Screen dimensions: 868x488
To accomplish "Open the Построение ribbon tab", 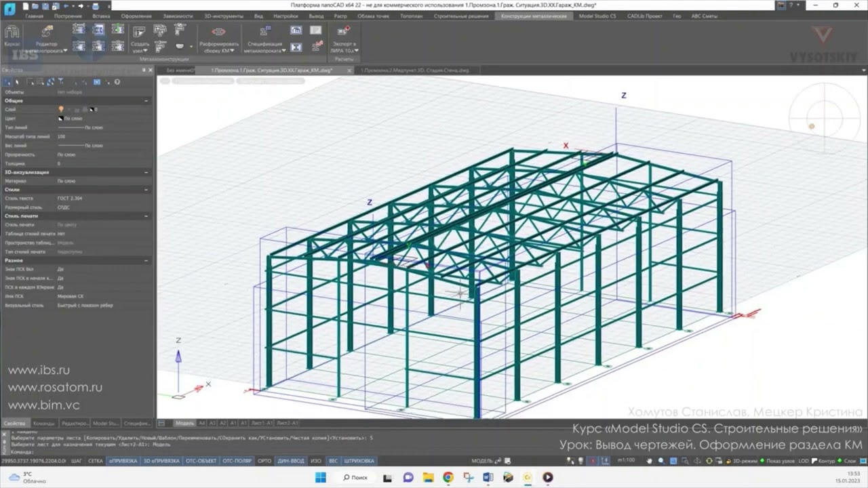I will [x=68, y=16].
